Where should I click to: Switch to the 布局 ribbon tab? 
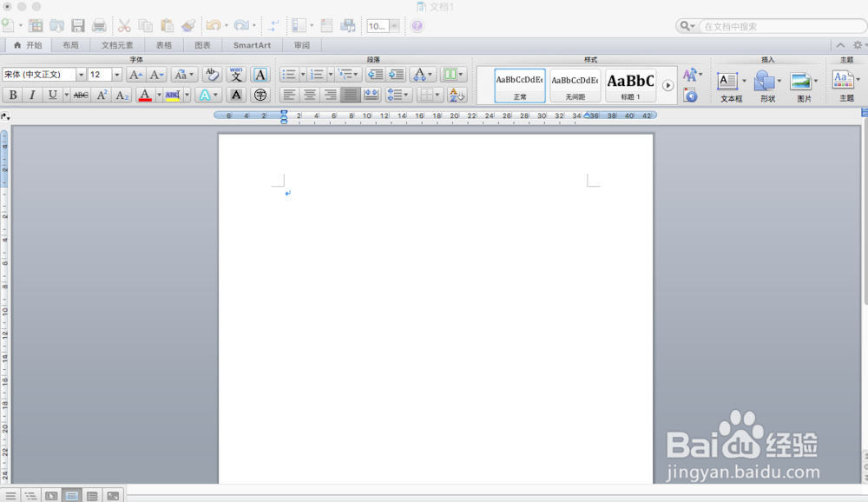tap(70, 45)
